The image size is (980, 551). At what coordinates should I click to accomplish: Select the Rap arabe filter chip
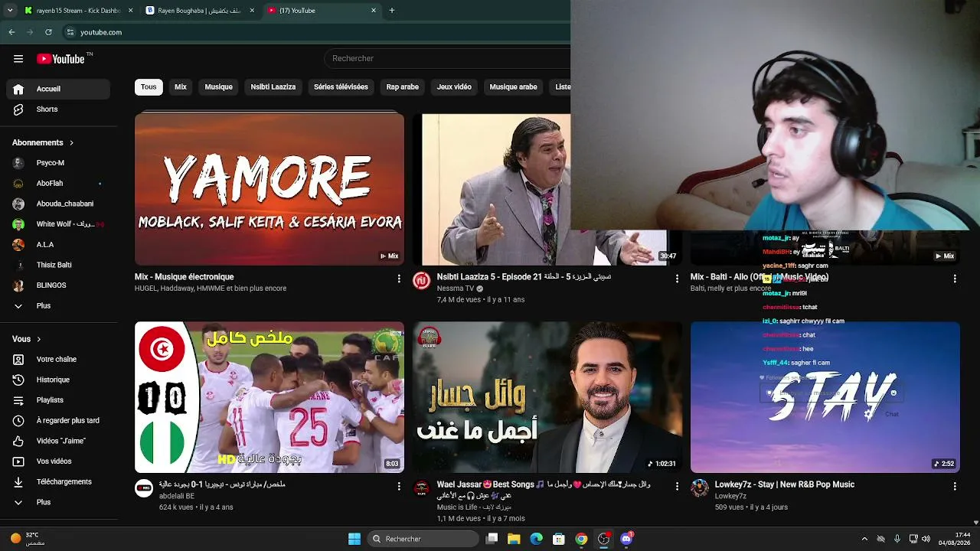(x=403, y=87)
